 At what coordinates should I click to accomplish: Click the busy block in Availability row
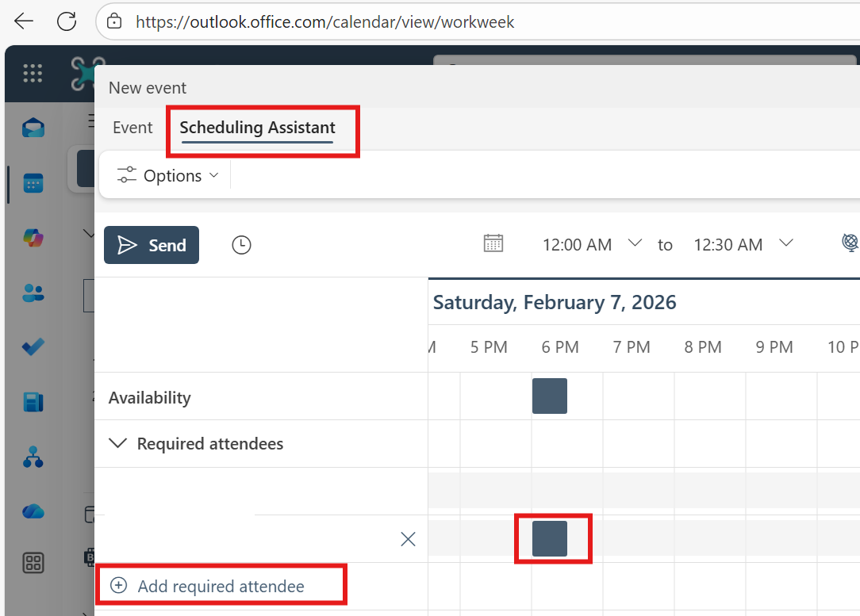550,396
